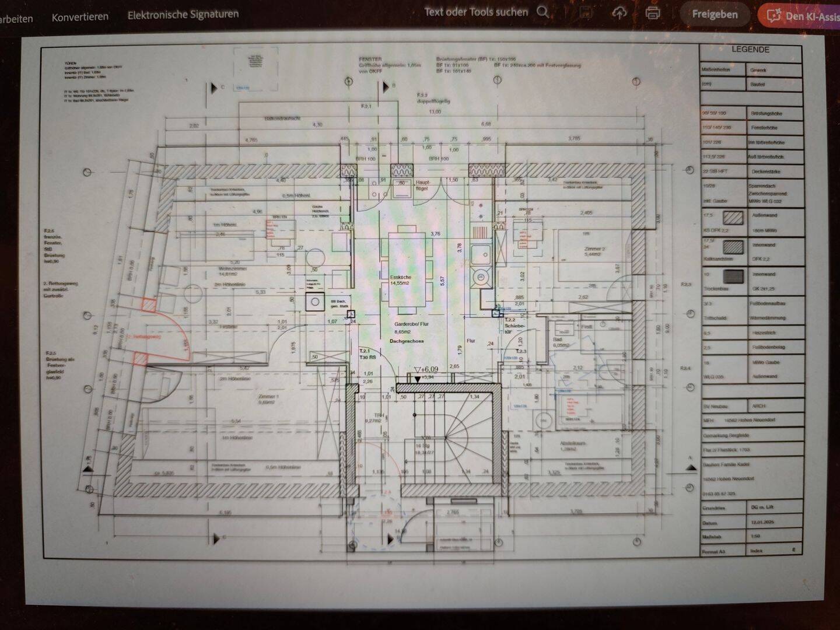Click the Wohnzimmer room label

tap(233, 271)
